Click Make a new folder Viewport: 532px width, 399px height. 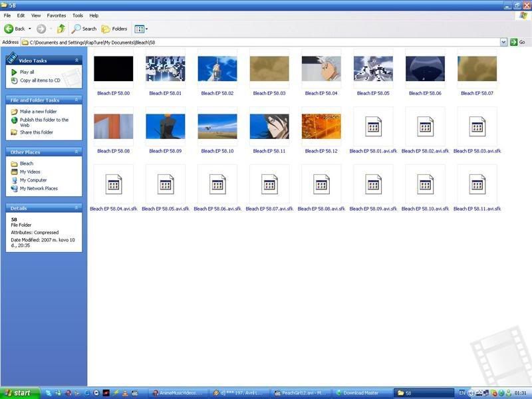34,111
